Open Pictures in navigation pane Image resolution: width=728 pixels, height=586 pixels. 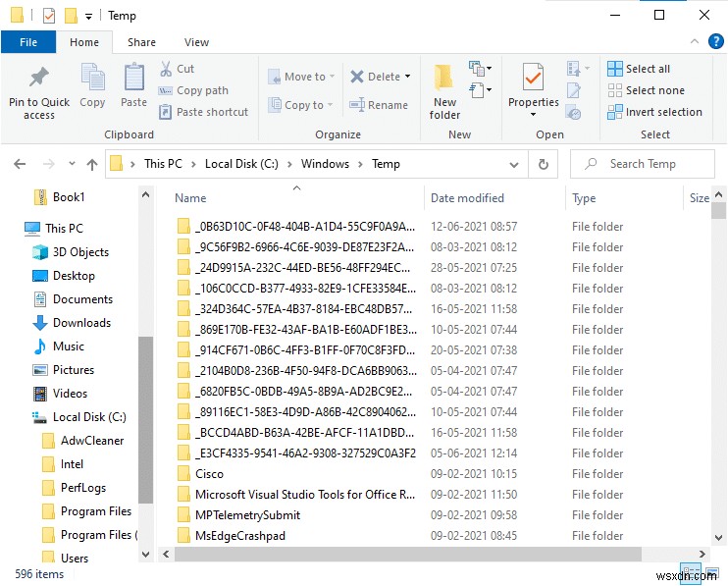[64, 370]
